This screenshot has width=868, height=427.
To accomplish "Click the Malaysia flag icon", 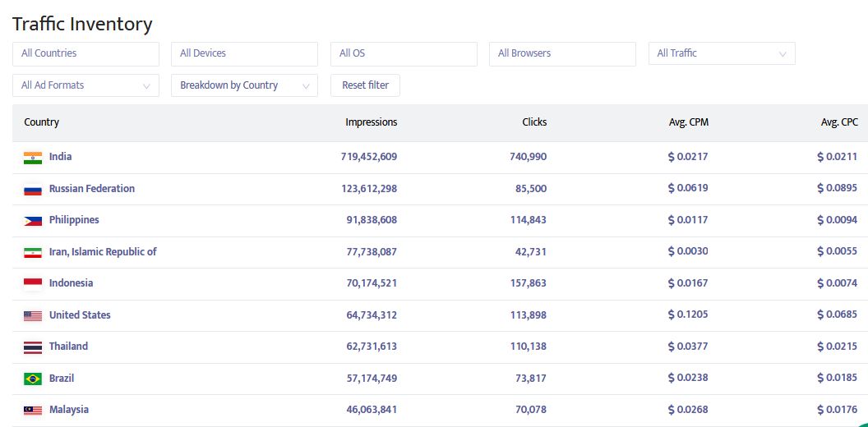I will (x=33, y=411).
